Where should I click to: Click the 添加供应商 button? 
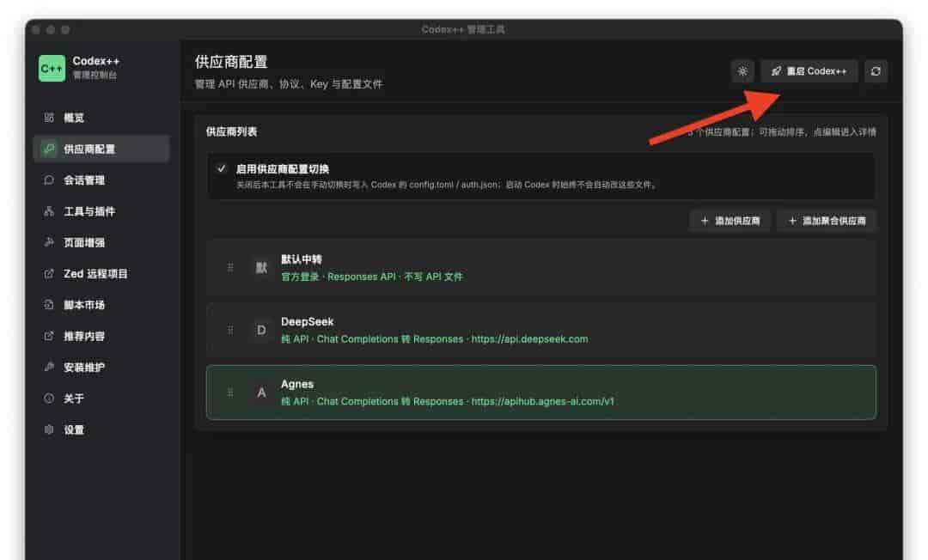(x=730, y=221)
